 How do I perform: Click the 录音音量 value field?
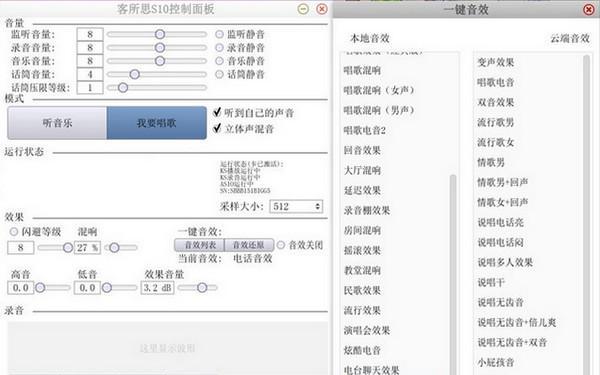90,47
